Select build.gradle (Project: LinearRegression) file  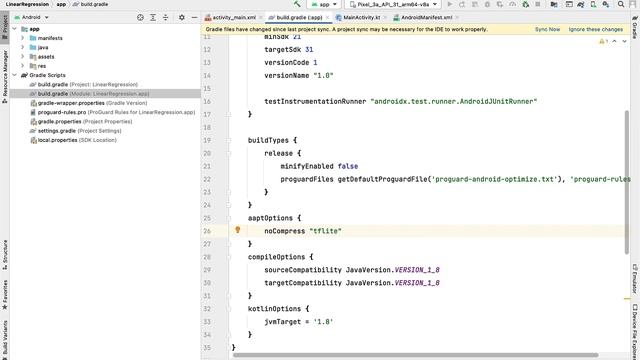click(x=84, y=84)
